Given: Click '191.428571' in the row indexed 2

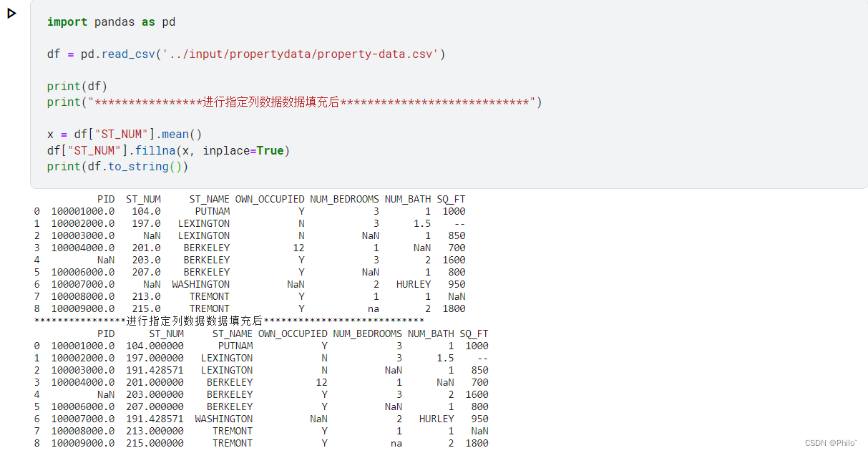Looking at the screenshot, I should [x=155, y=371].
